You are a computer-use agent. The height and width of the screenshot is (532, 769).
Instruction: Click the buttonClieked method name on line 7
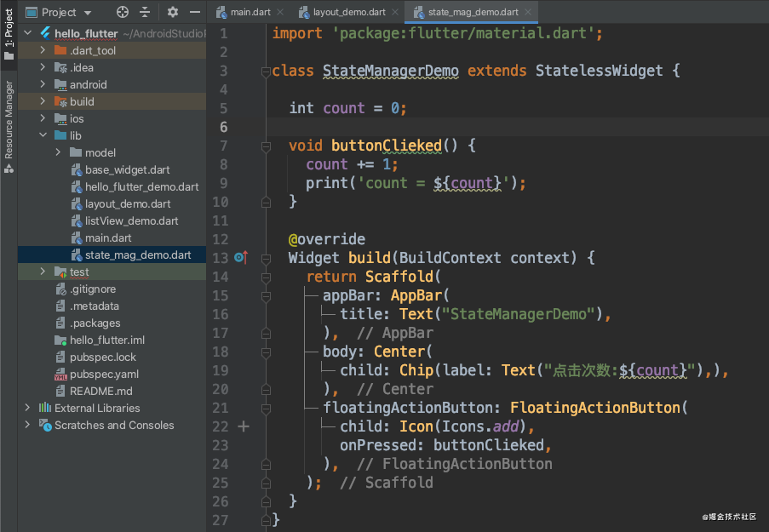(x=387, y=146)
